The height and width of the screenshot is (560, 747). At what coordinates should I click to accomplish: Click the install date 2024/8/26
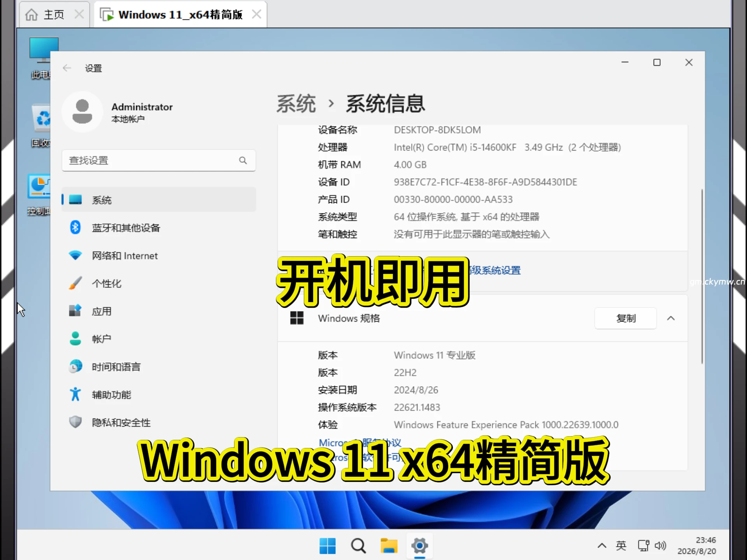click(416, 390)
